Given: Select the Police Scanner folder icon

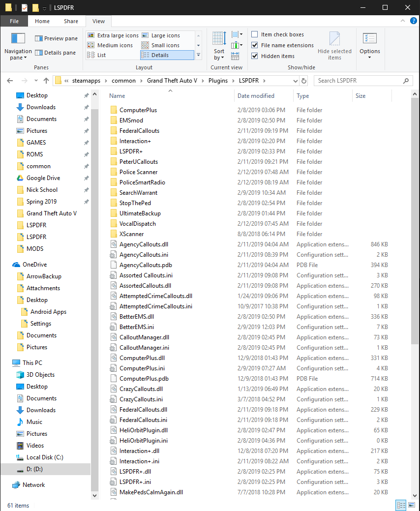Looking at the screenshot, I should pyautogui.click(x=114, y=172).
